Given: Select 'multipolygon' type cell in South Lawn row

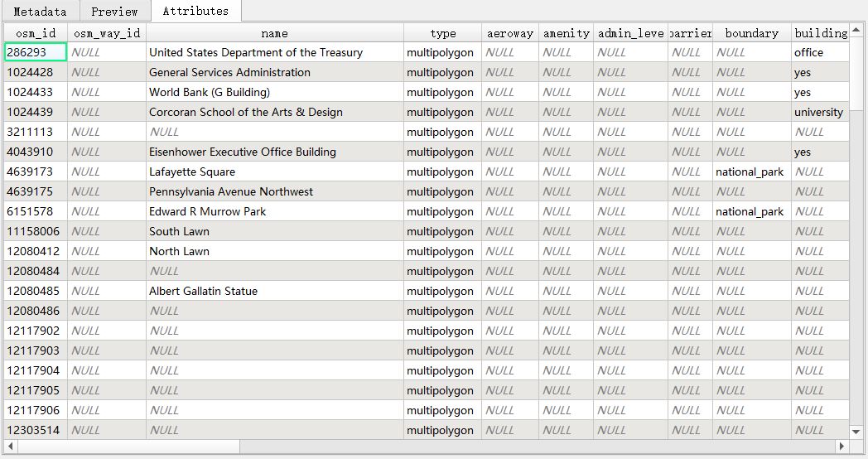Looking at the screenshot, I should (443, 232).
